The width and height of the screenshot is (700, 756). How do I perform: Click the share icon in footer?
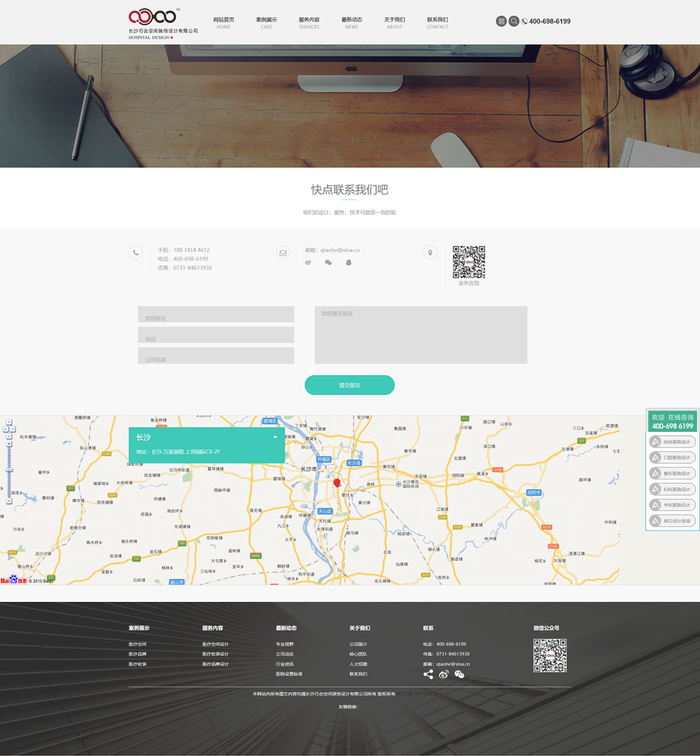coord(428,674)
